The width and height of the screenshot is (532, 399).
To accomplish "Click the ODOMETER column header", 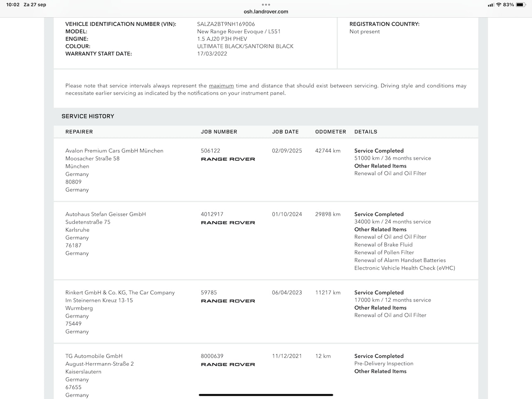I will pyautogui.click(x=331, y=132).
